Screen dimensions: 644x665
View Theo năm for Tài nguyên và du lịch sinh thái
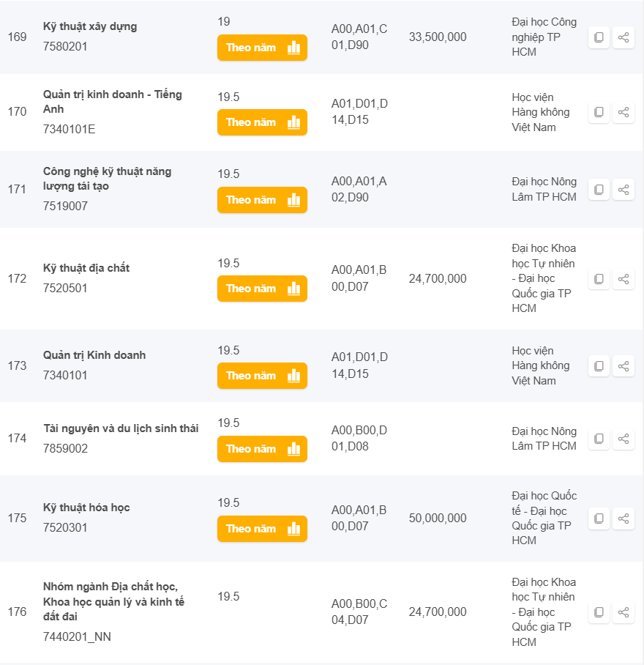tap(262, 449)
